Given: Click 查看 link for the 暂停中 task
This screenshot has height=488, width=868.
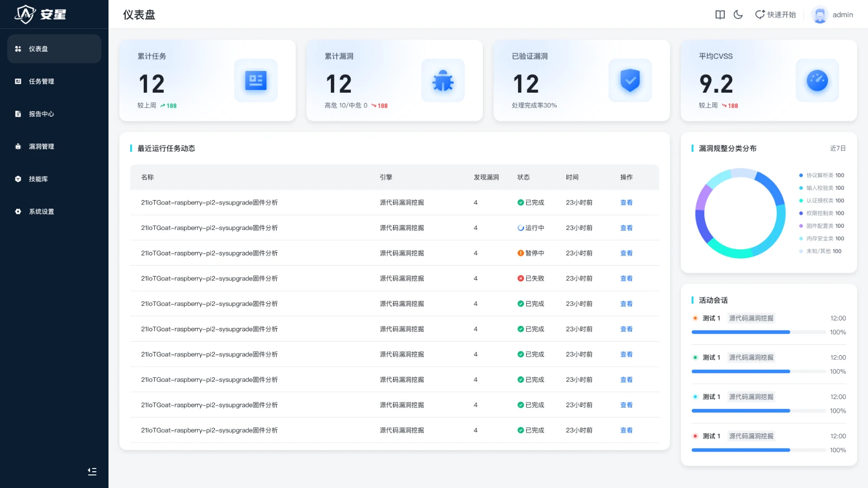Looking at the screenshot, I should click(626, 253).
